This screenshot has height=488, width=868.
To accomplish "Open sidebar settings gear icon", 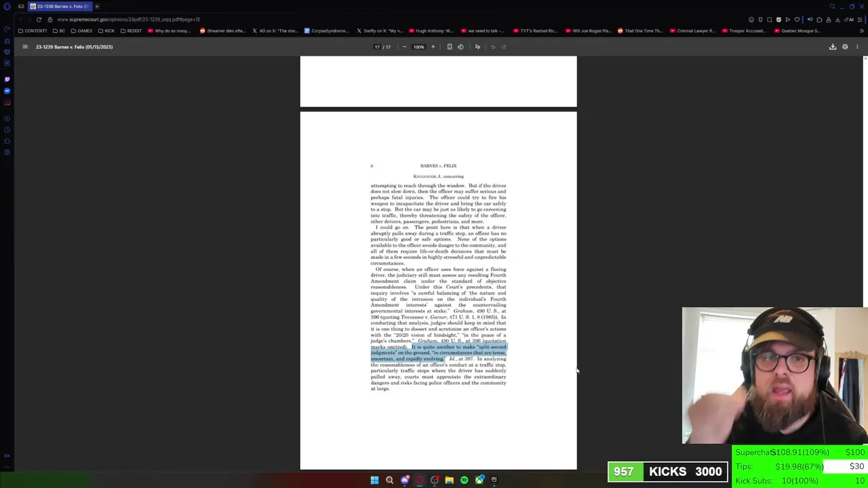I will (7, 152).
